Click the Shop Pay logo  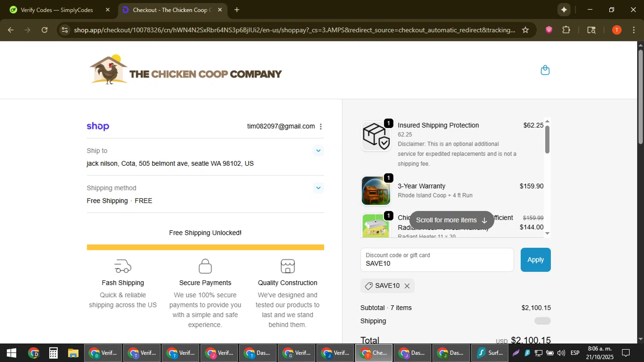(x=98, y=126)
